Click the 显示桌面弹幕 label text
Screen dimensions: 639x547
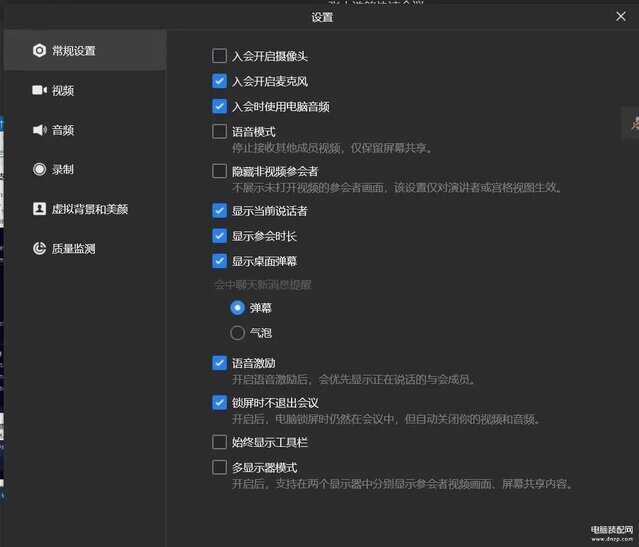coord(264,261)
